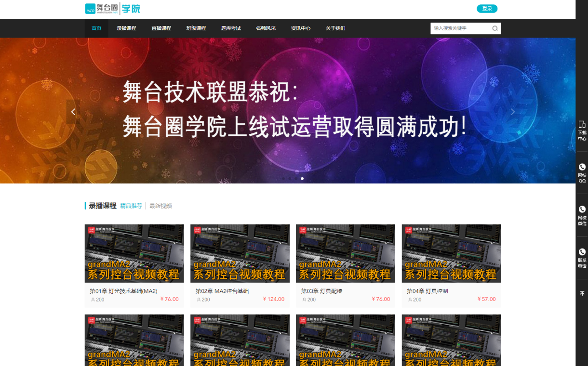Screen dimensions: 588x366
Task: Open the 直播课程 nav item
Action: click(x=161, y=28)
